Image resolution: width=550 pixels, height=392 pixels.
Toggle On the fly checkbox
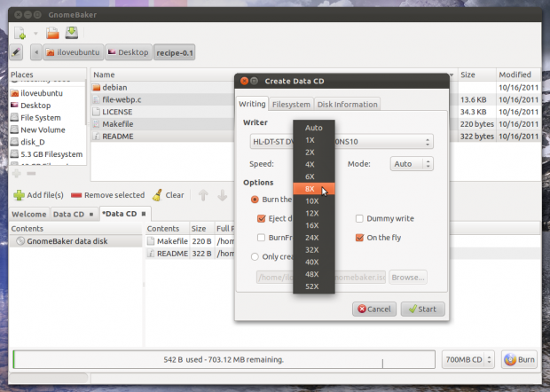[x=359, y=238]
